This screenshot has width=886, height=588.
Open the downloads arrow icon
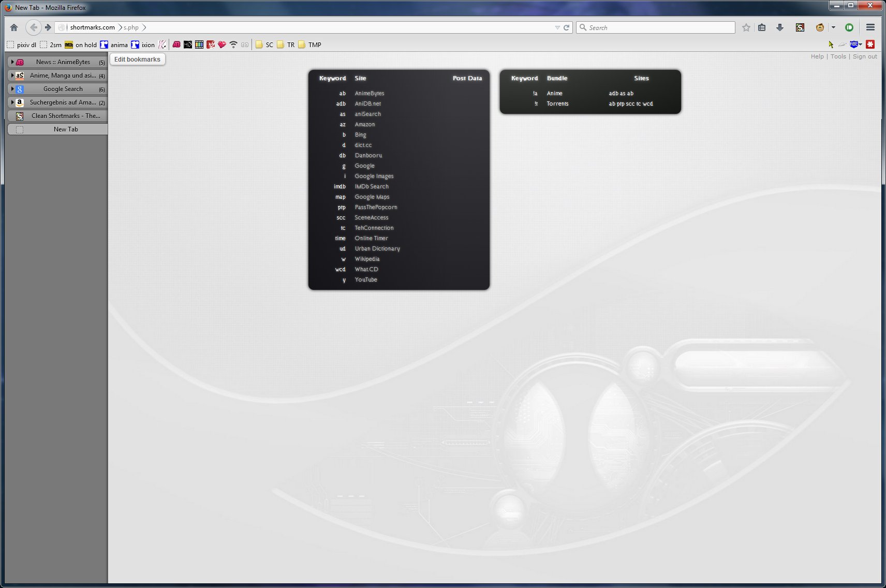coord(780,27)
